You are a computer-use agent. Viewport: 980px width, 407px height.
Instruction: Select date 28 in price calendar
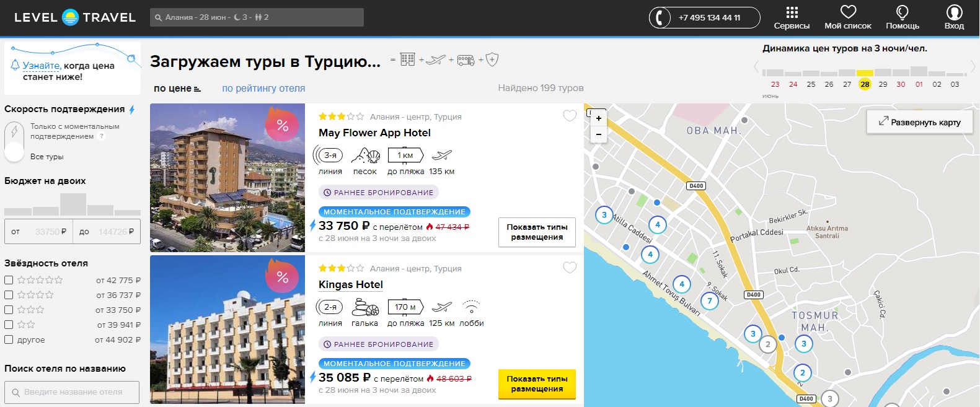click(865, 84)
